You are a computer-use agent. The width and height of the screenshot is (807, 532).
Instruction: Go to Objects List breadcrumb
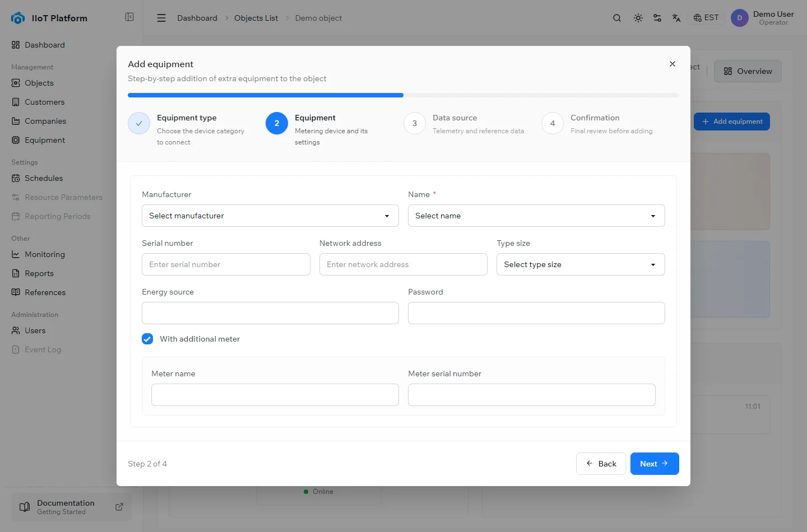click(256, 18)
